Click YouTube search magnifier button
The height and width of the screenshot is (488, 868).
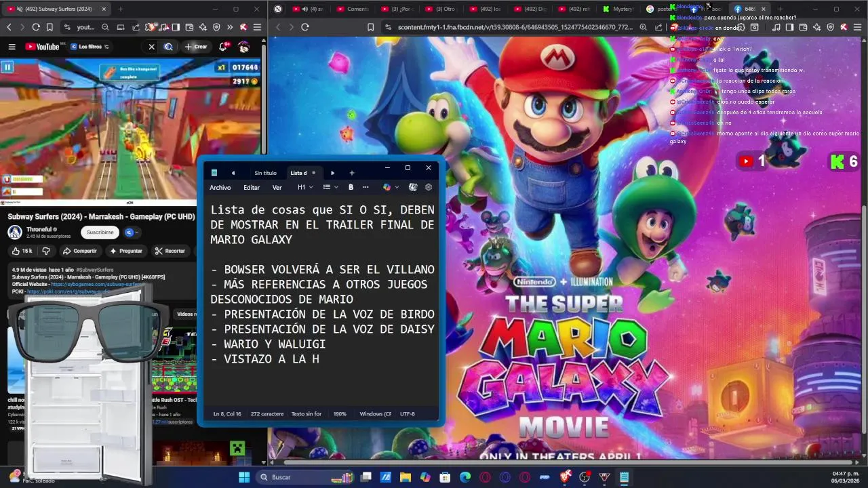click(168, 47)
